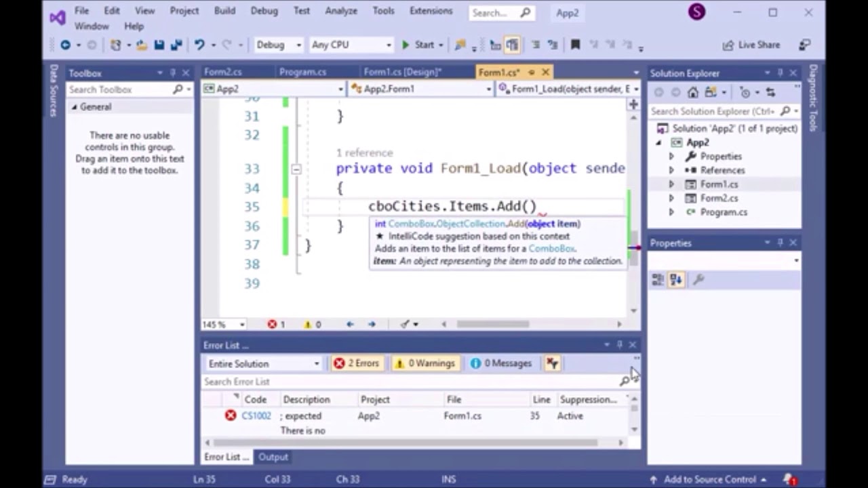The height and width of the screenshot is (488, 868).
Task: Click the Toolbox search magnifier icon
Action: tap(178, 89)
